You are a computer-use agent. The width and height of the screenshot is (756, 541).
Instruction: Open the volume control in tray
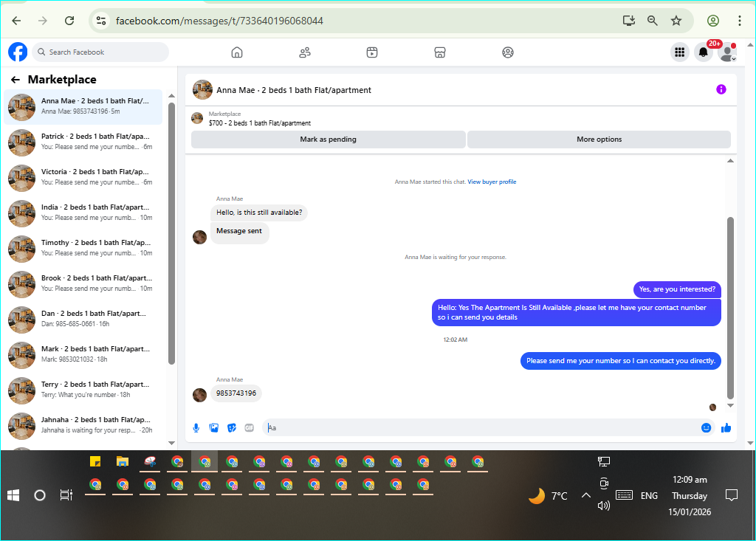[x=604, y=506]
